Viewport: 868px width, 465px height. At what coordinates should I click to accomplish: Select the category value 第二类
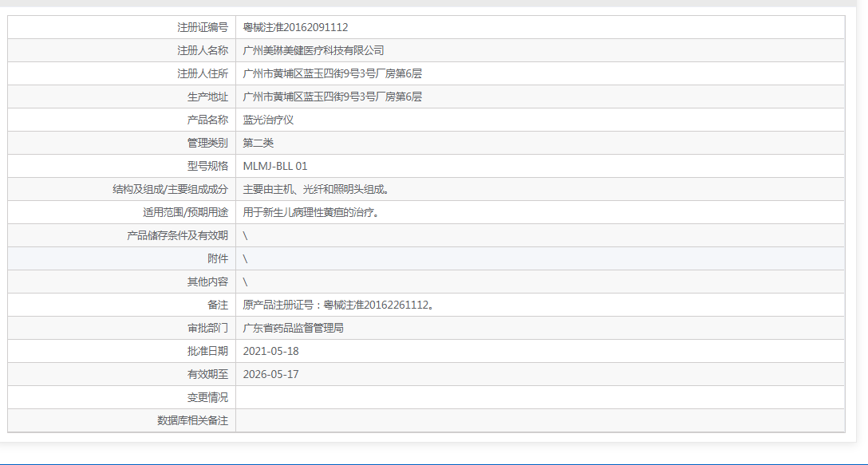pyautogui.click(x=255, y=143)
